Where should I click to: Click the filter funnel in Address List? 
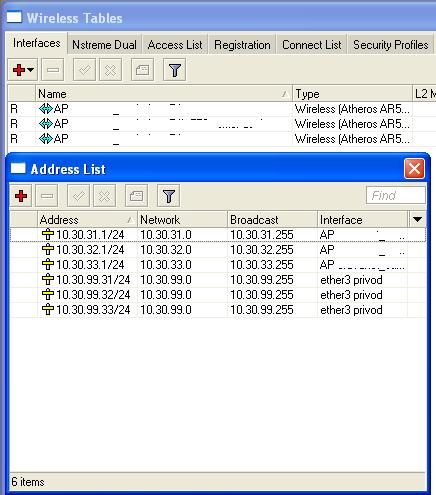168,196
